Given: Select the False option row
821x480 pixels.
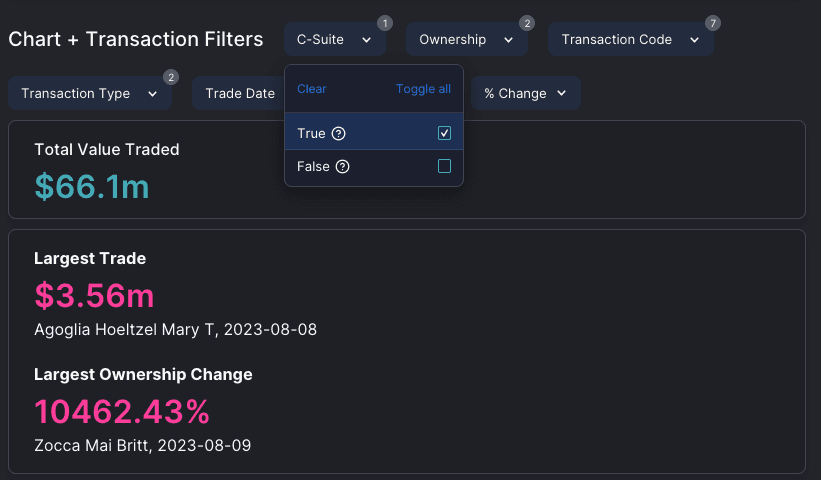Looking at the screenshot, I should (x=374, y=166).
